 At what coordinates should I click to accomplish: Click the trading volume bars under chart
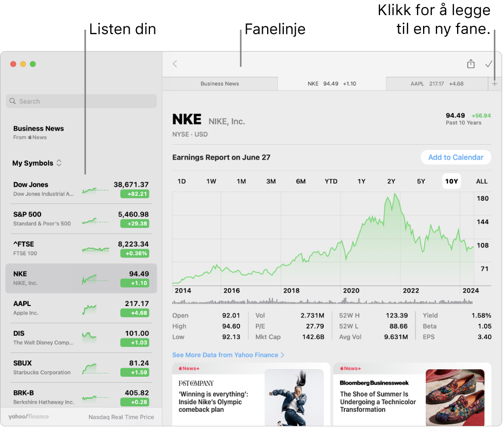[323, 301]
